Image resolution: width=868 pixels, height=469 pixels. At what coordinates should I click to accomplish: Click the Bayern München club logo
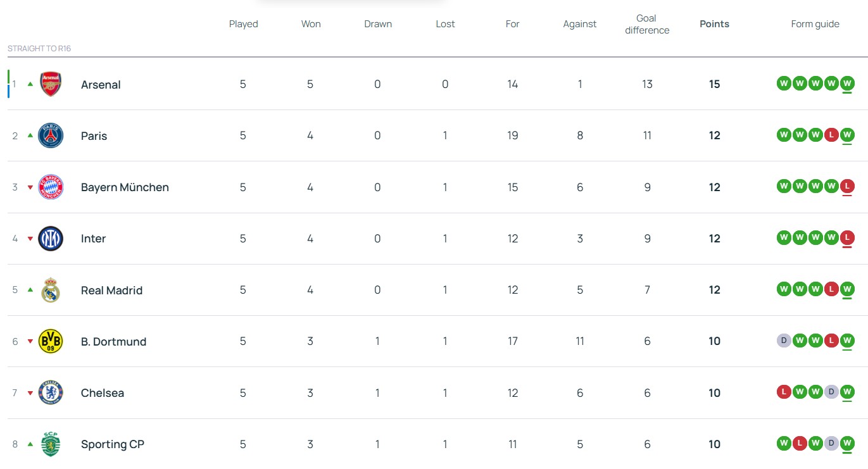[51, 187]
